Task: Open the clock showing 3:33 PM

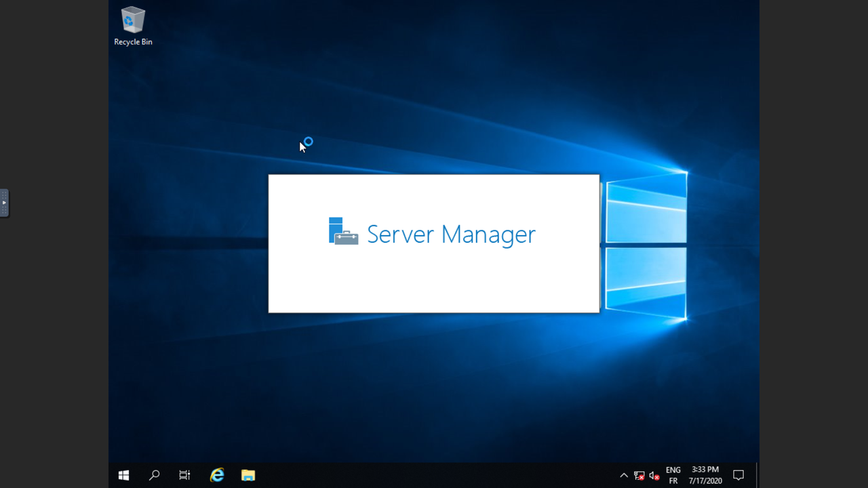Action: (x=705, y=475)
